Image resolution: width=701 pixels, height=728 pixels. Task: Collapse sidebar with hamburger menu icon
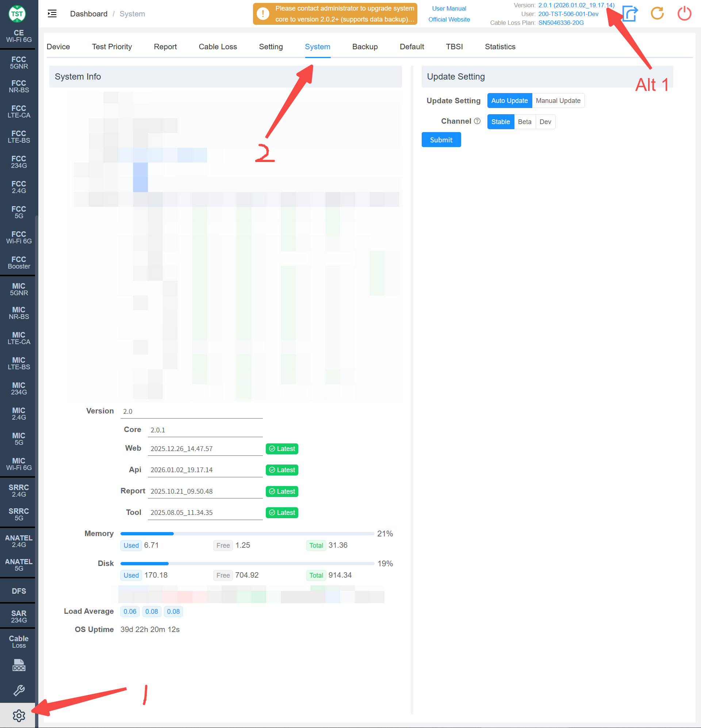pos(53,14)
